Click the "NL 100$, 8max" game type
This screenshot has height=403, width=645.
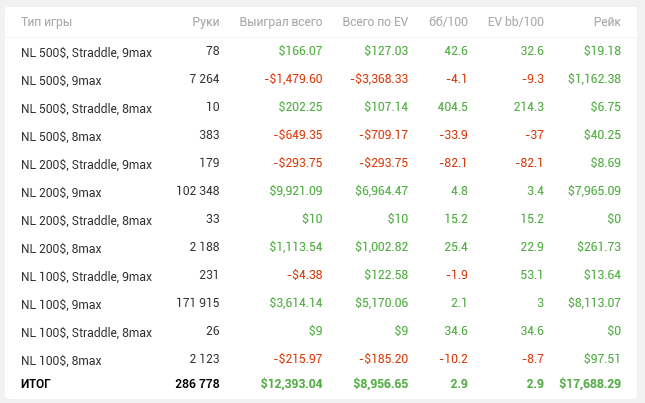[61, 360]
